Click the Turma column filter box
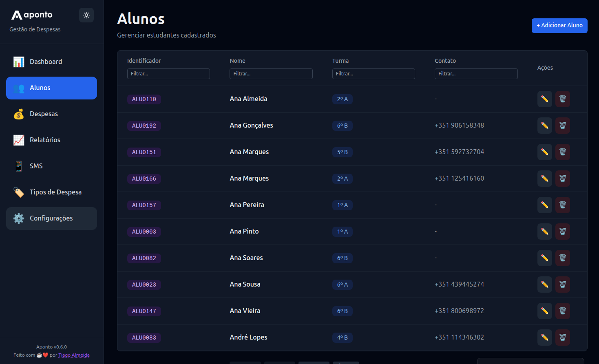 [374, 74]
